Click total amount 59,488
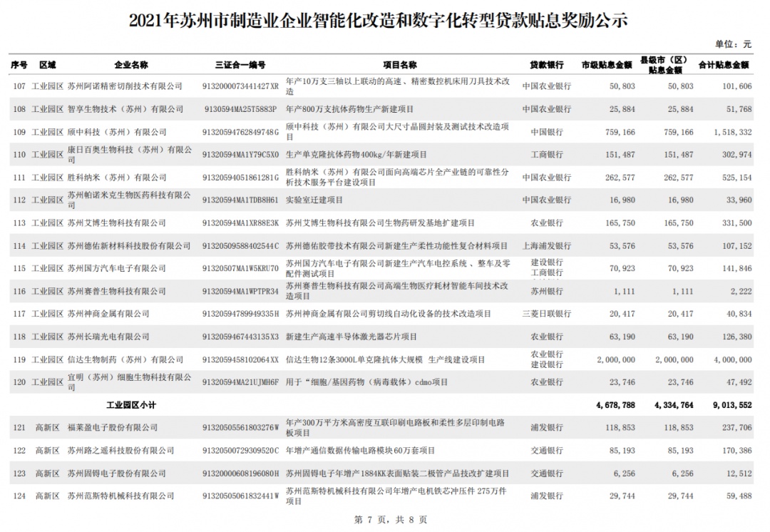The height and width of the screenshot is (532, 770). click(x=739, y=496)
